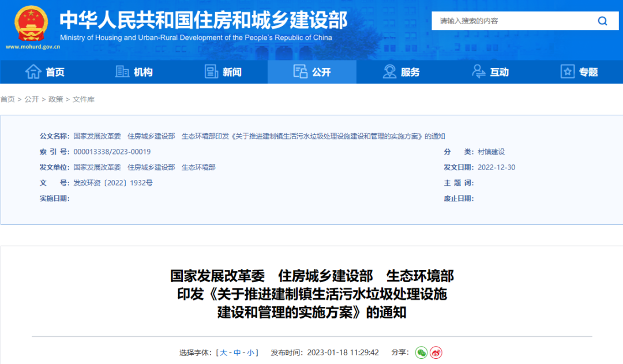This screenshot has height=364, width=623.
Task: Click the building icon beside 机构
Action: [122, 72]
